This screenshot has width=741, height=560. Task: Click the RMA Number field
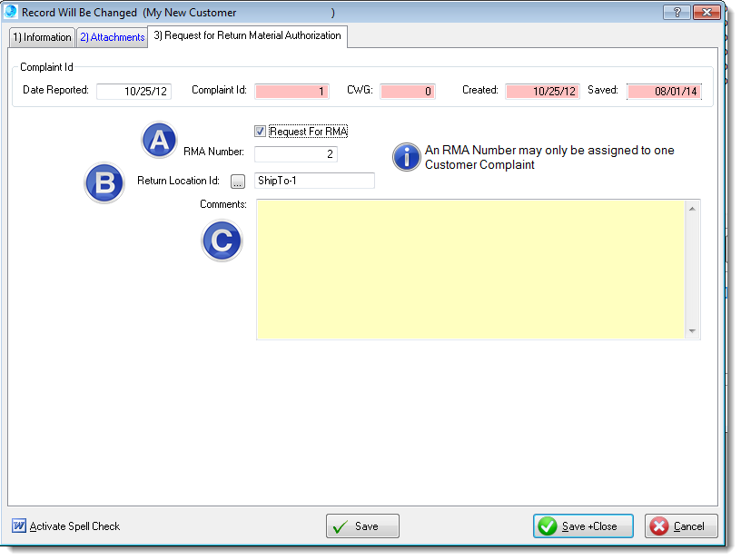pos(296,155)
